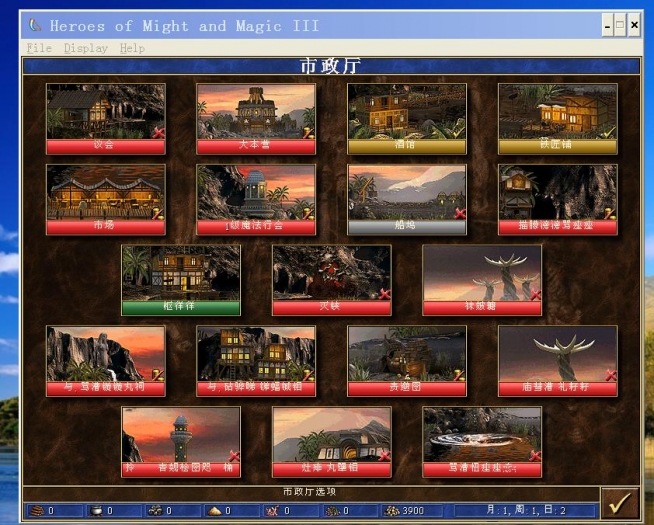Click the 议会 red label bar
Image resolution: width=654 pixels, height=525 pixels.
[106, 146]
